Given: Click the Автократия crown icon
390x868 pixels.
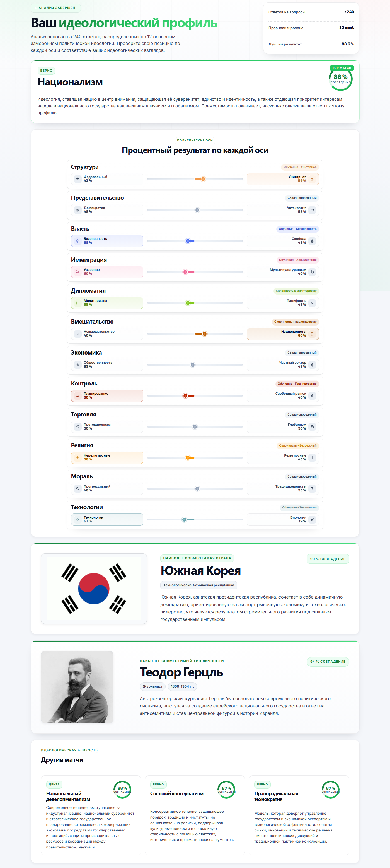Looking at the screenshot, I should pos(312,210).
